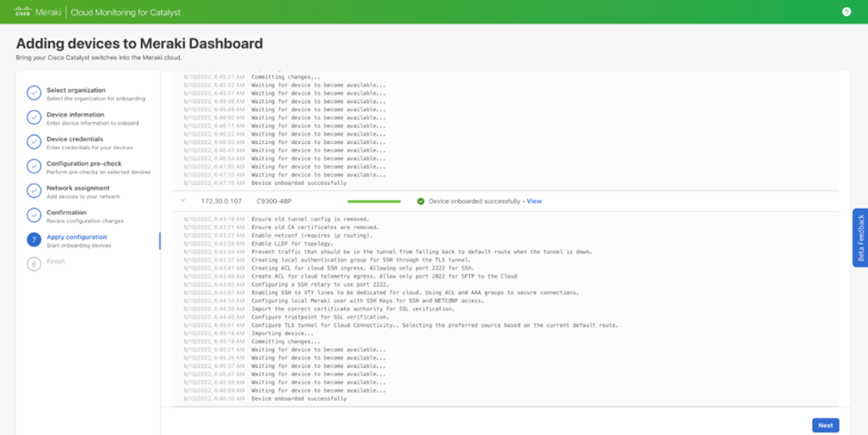868x435 pixels.
Task: Click log line 'Ensure old CA certificates are removed.'
Action: [x=315, y=228]
